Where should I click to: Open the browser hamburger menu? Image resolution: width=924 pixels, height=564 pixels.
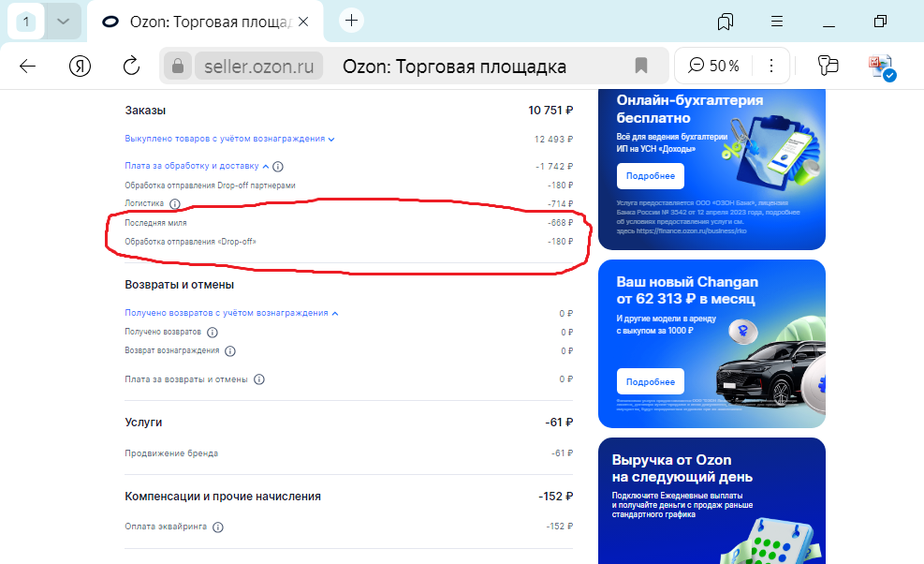pyautogui.click(x=777, y=22)
